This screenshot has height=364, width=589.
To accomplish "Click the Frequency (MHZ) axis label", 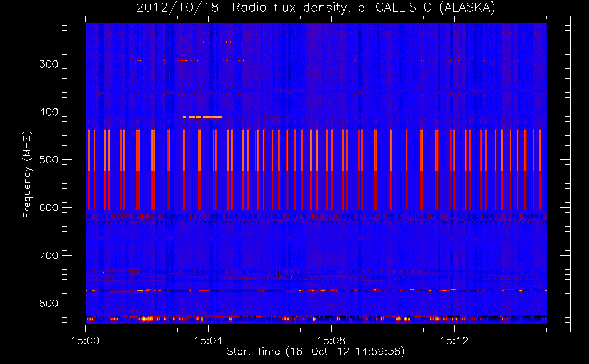I will (x=27, y=174).
